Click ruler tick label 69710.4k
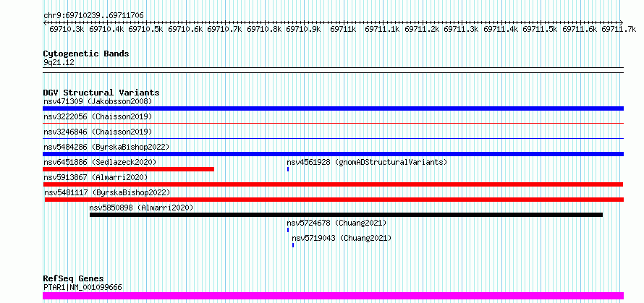Image resolution: width=644 pixels, height=303 pixels. pos(106,29)
